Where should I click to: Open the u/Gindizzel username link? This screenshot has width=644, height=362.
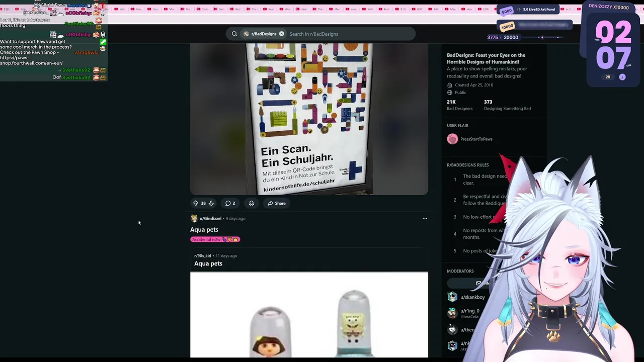point(210,219)
